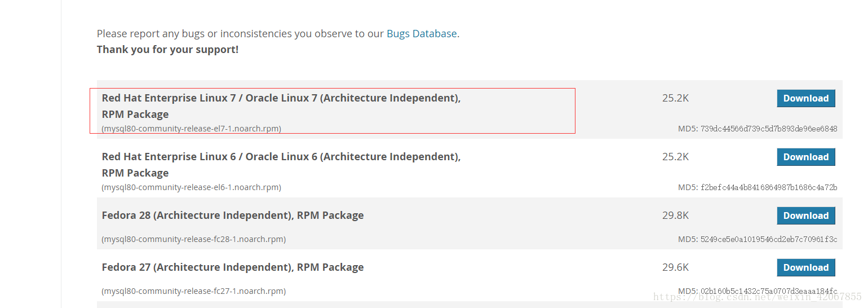Image resolution: width=868 pixels, height=308 pixels.
Task: Select the 'Please report any bugs' sentence
Action: tap(278, 34)
